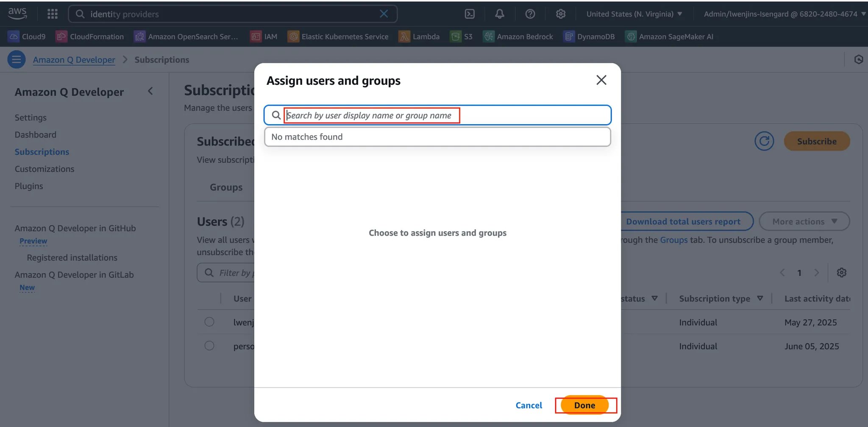Click the Last activity date column header
The image size is (868, 427).
(x=817, y=299)
